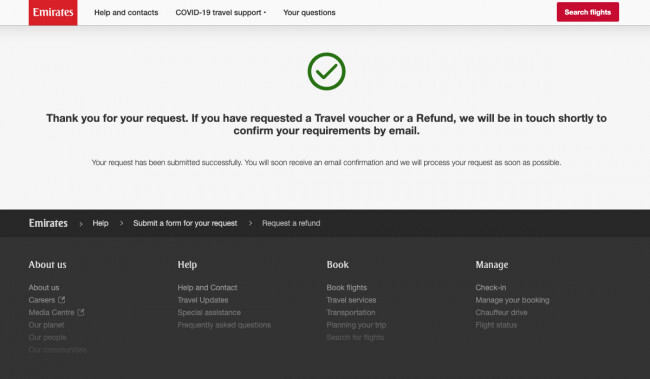Open Media Centre footer link

[x=51, y=312]
